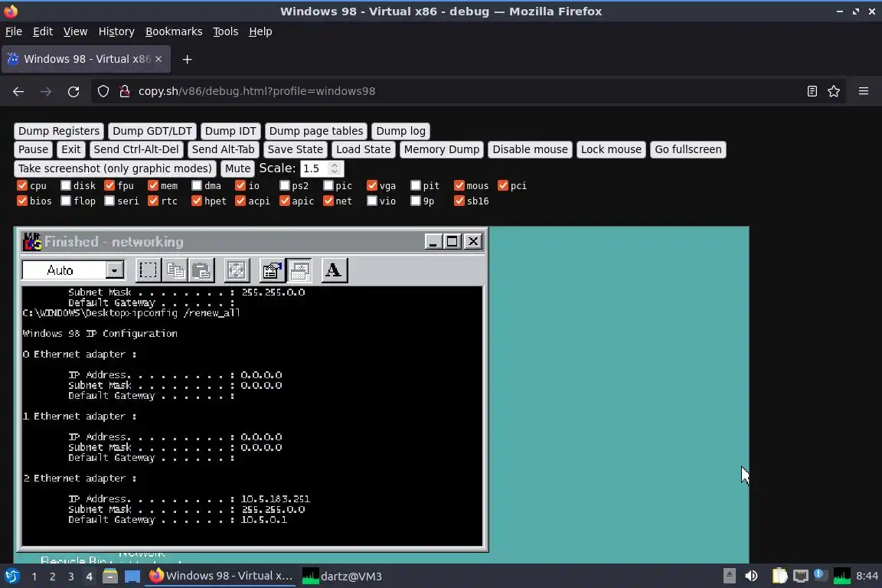Screen dimensions: 882x588
Task: Toggle the cpu checkbox
Action: coord(22,186)
